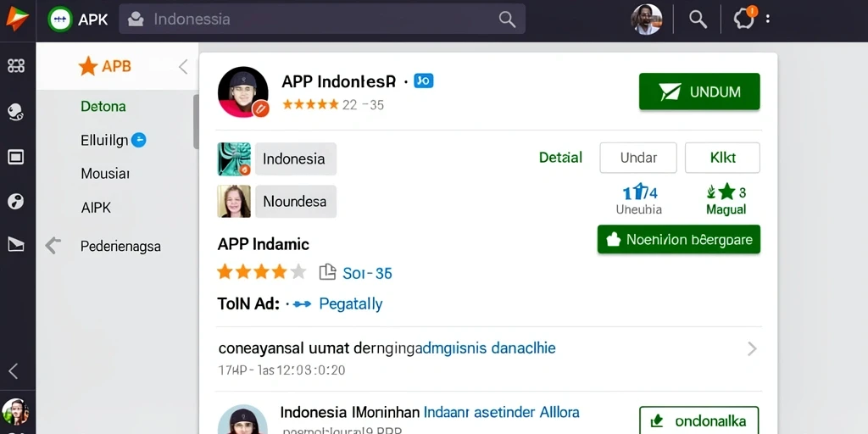
Task: Click the window panel icon in sidebar
Action: [x=15, y=157]
